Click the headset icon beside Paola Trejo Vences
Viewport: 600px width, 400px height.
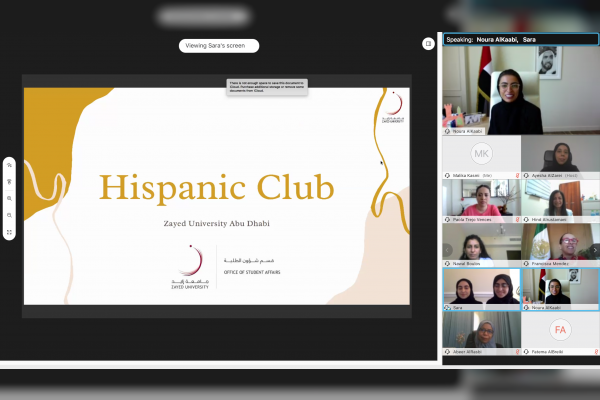click(x=447, y=220)
